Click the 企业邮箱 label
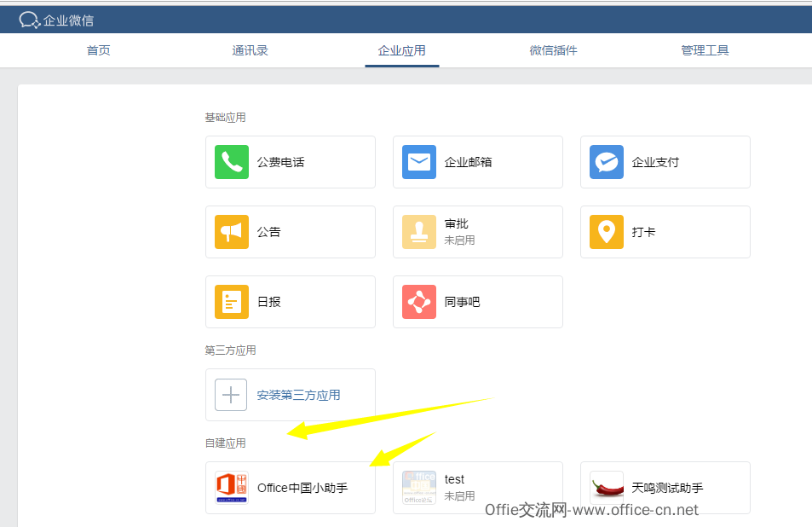The image size is (812, 527). [468, 162]
